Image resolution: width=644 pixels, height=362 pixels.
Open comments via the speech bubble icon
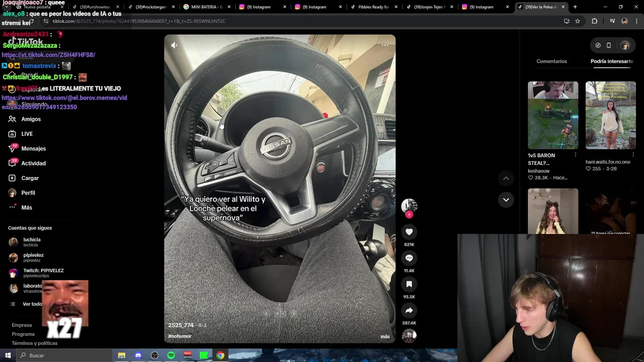pos(409,258)
